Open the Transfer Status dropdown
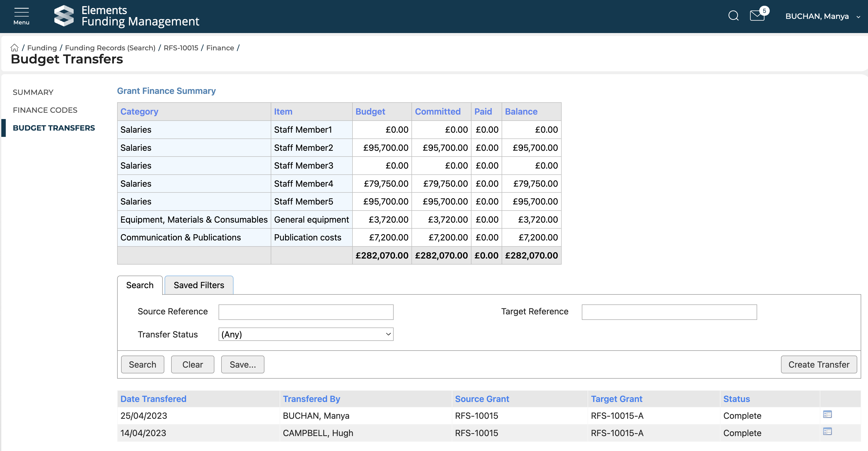This screenshot has width=868, height=451. (306, 334)
